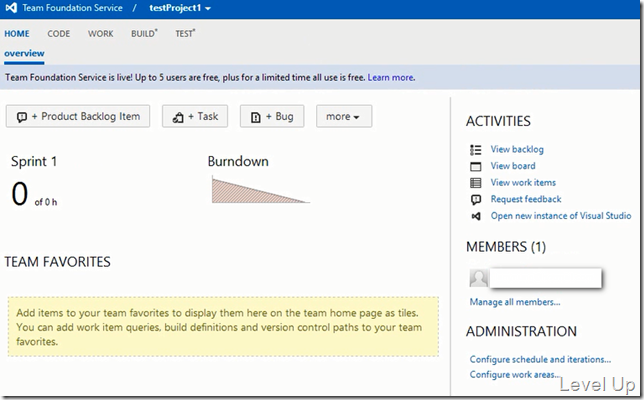Image resolution: width=644 pixels, height=400 pixels.
Task: Click the Visual Studio icon beside Open new instance
Action: (x=476, y=216)
